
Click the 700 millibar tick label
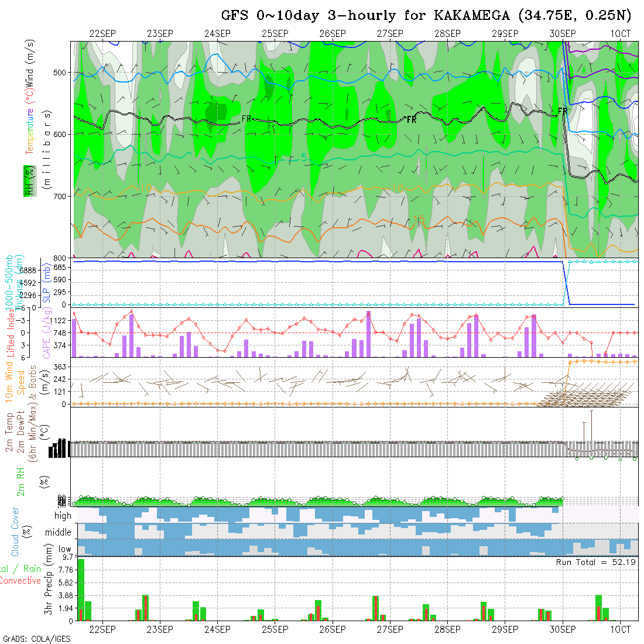[61, 196]
